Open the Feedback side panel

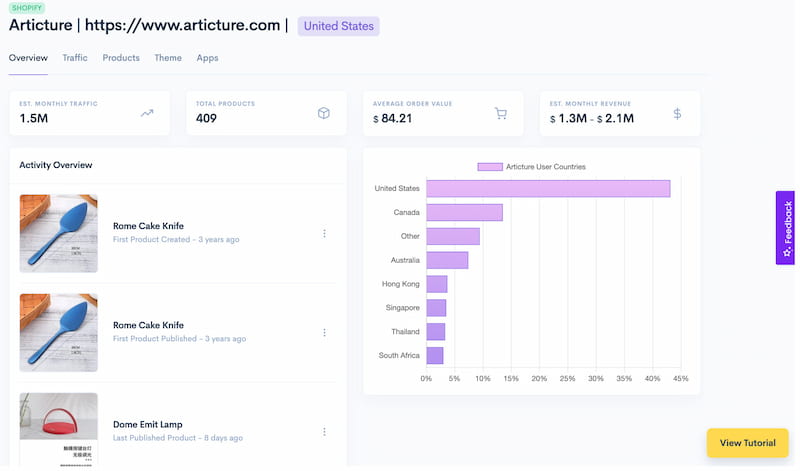pos(786,228)
